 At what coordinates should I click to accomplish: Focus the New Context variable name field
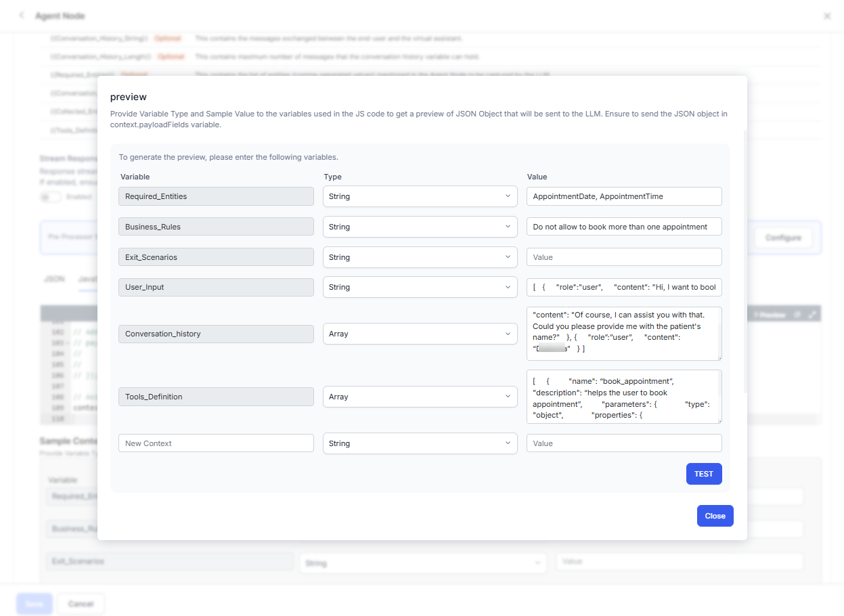tap(216, 443)
